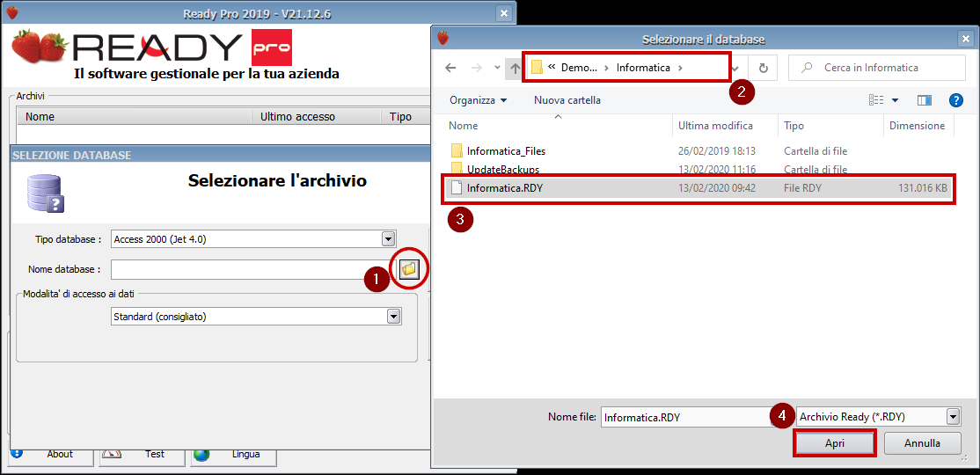The image size is (980, 475).
Task: Sort by Ultima modifica column
Action: point(715,126)
